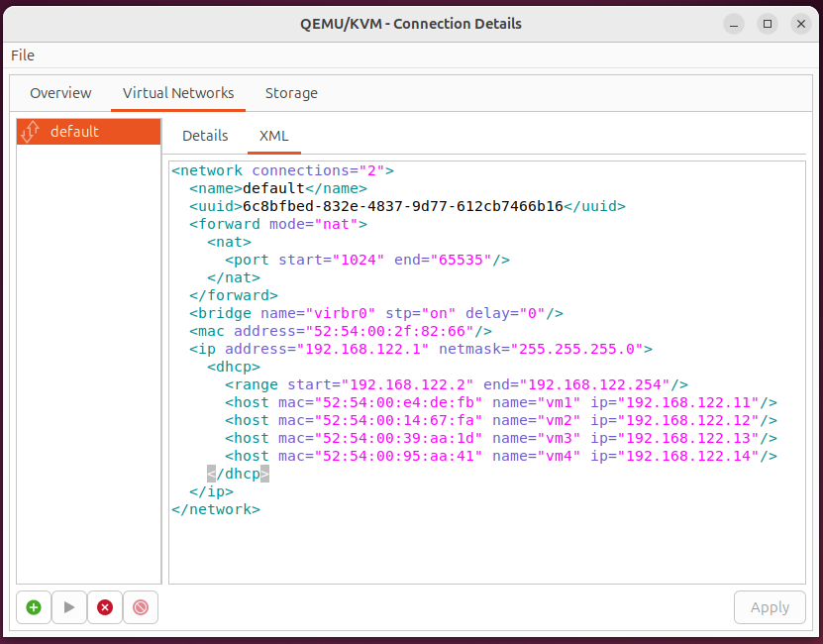Image resolution: width=823 pixels, height=644 pixels.
Task: Click the green Add Network plus icon
Action: point(34,607)
